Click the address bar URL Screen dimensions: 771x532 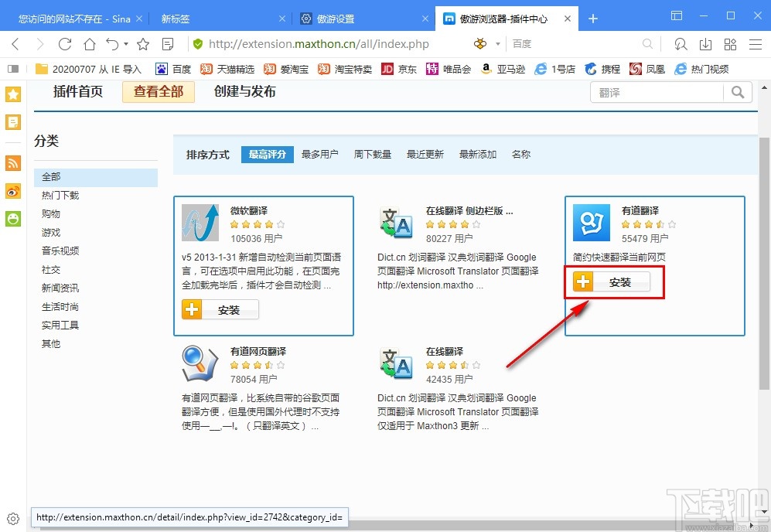(x=319, y=44)
